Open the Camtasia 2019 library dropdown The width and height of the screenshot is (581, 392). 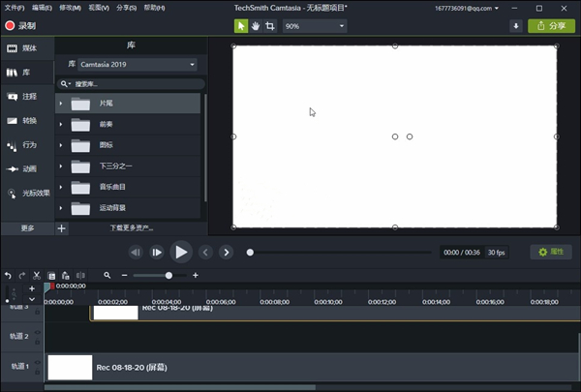(137, 65)
